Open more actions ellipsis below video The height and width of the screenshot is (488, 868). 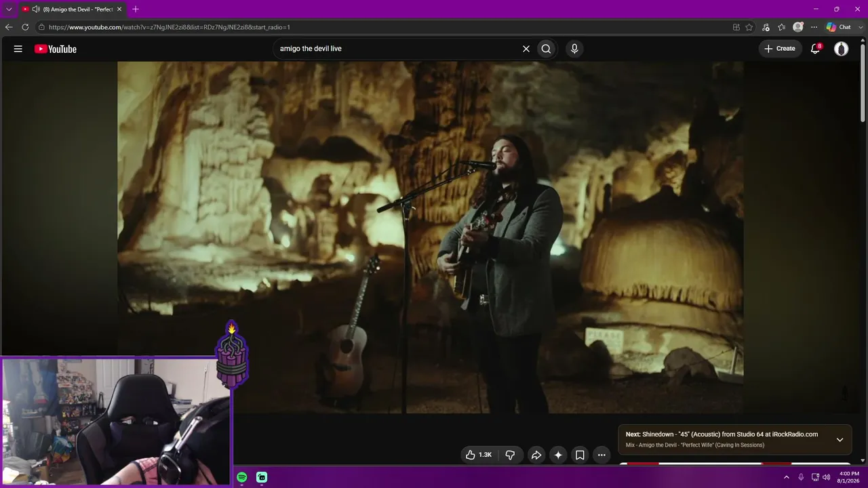pos(601,455)
